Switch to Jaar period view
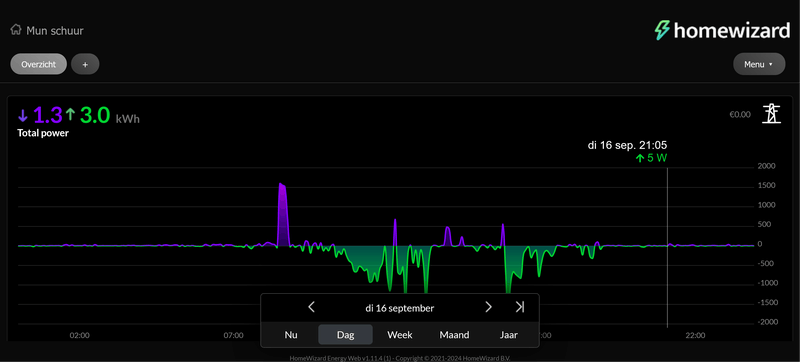Viewport: 800px width, 362px height. click(509, 335)
